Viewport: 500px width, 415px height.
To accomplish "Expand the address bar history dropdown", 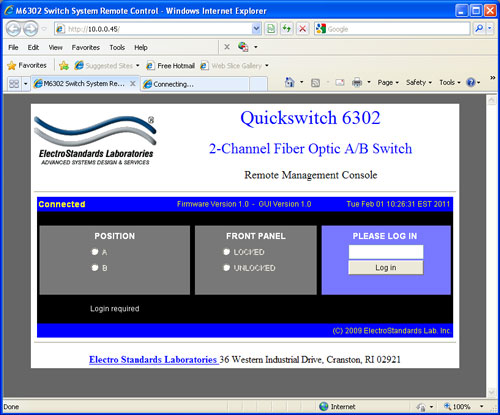I will point(256,29).
